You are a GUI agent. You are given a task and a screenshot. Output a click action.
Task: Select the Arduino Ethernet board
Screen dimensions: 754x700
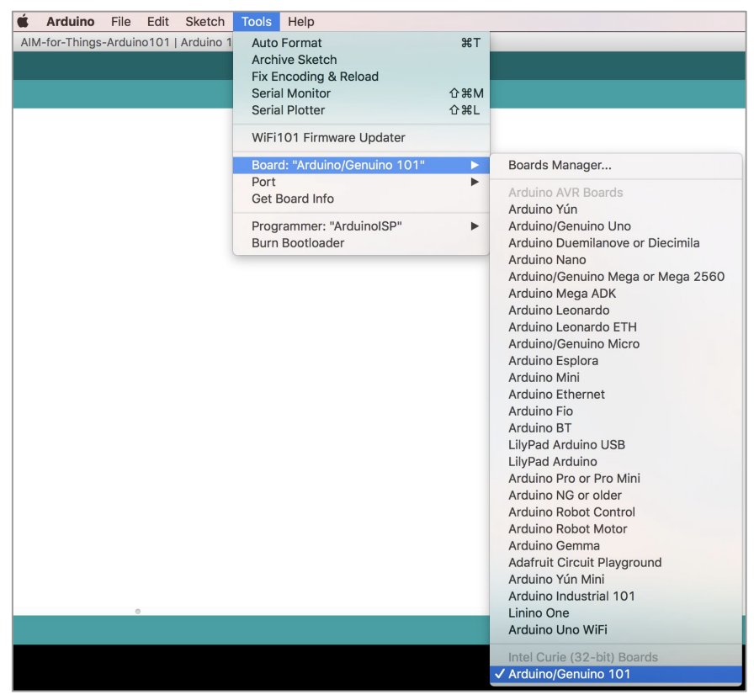pyautogui.click(x=616, y=395)
